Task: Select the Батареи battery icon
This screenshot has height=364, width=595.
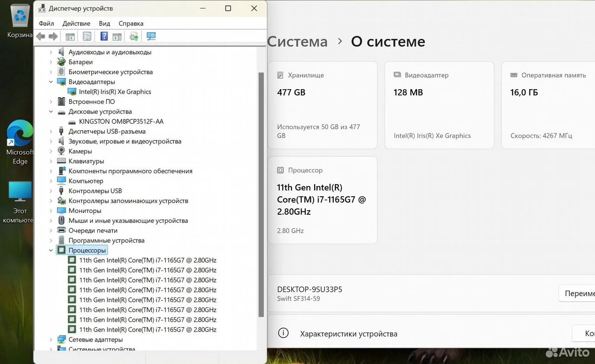Action: 61,62
